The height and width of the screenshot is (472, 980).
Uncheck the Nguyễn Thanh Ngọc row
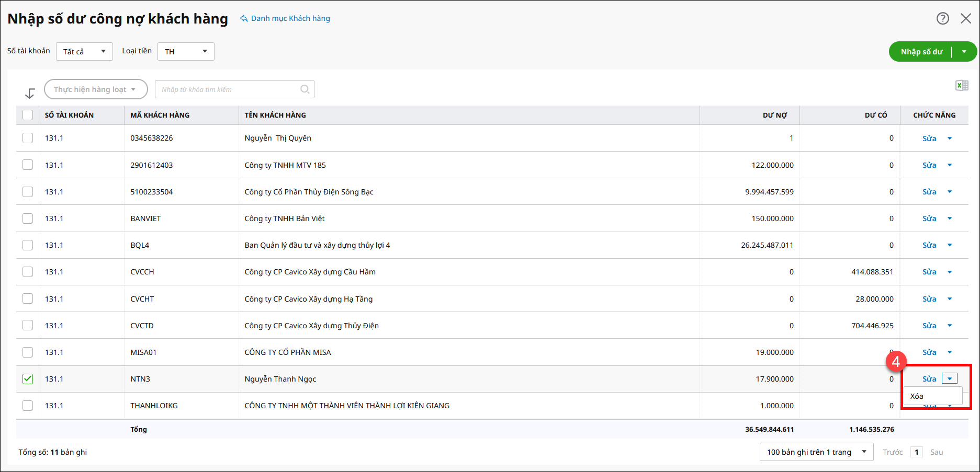point(28,379)
